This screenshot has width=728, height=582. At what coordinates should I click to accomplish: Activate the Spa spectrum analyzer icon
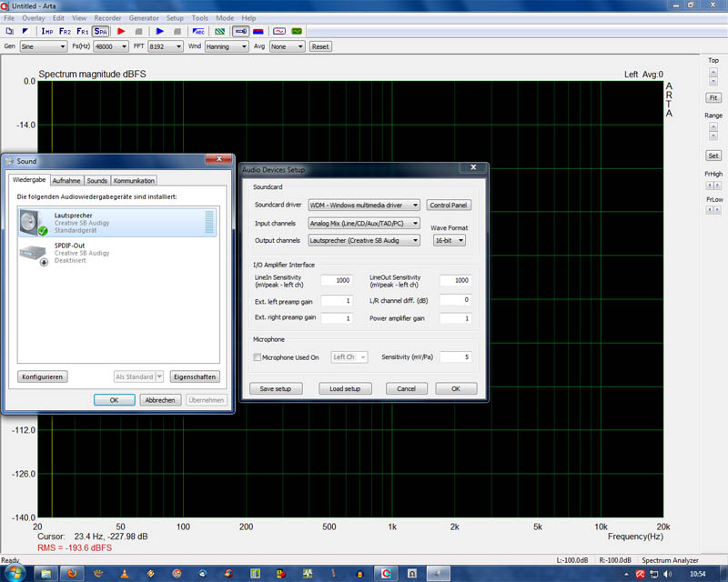tap(100, 31)
